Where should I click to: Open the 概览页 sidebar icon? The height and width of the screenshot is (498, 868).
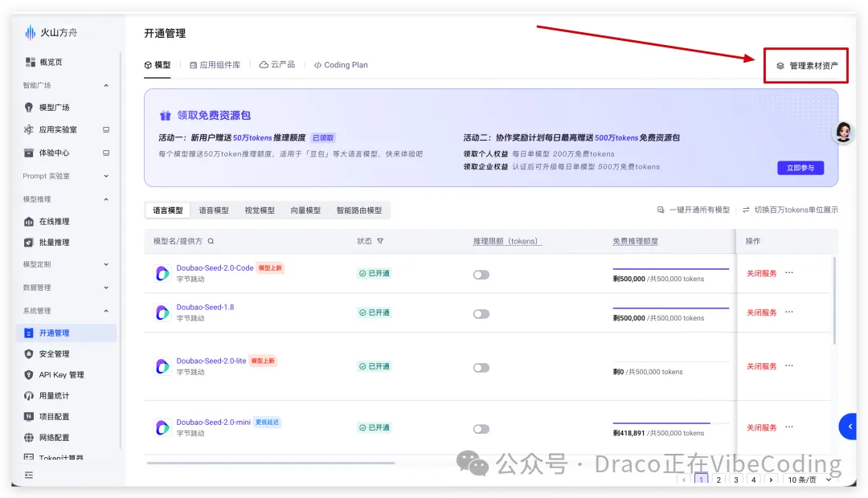30,62
